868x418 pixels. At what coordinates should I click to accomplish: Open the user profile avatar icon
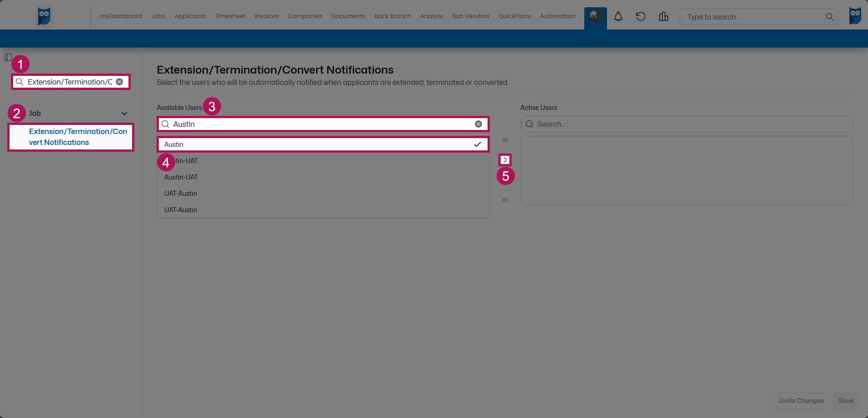[x=595, y=17]
